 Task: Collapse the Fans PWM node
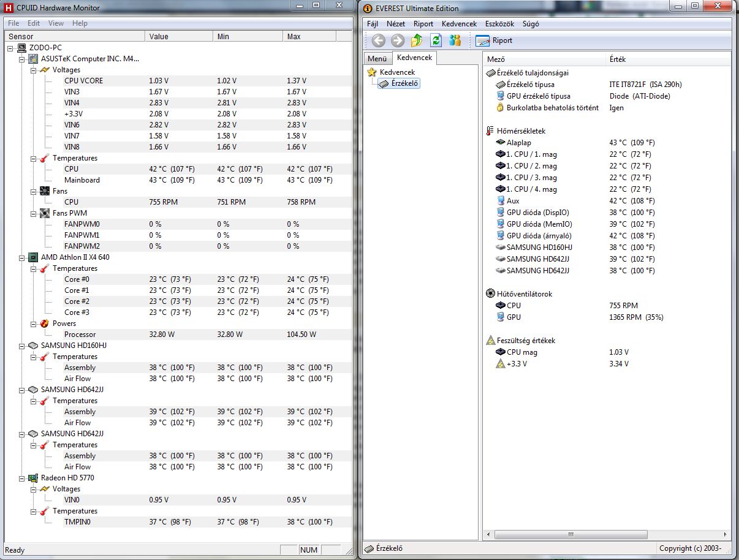pos(34,213)
